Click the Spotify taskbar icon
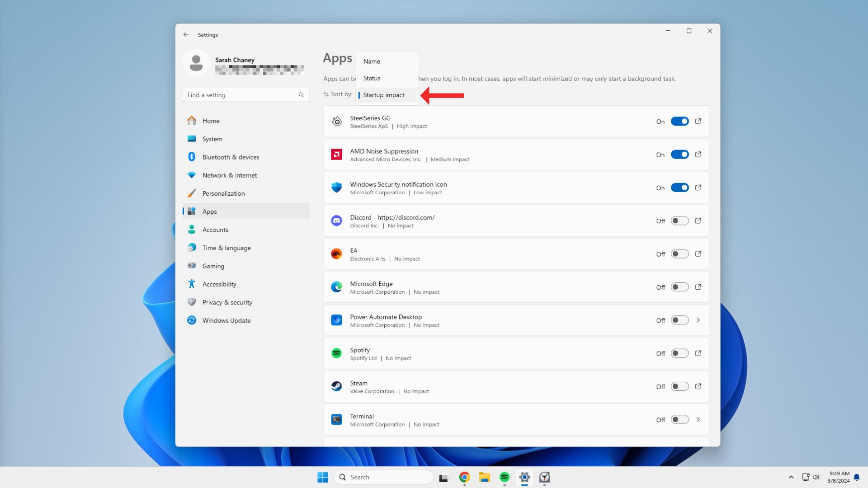This screenshot has height=488, width=868. [x=504, y=477]
